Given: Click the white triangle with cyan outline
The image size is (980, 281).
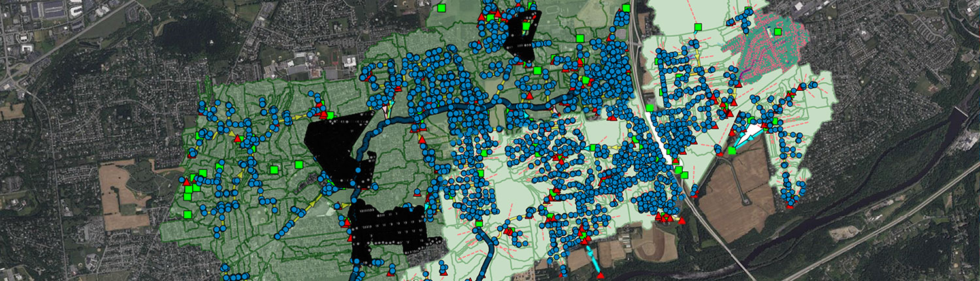Looking at the screenshot, I should coord(749,133).
